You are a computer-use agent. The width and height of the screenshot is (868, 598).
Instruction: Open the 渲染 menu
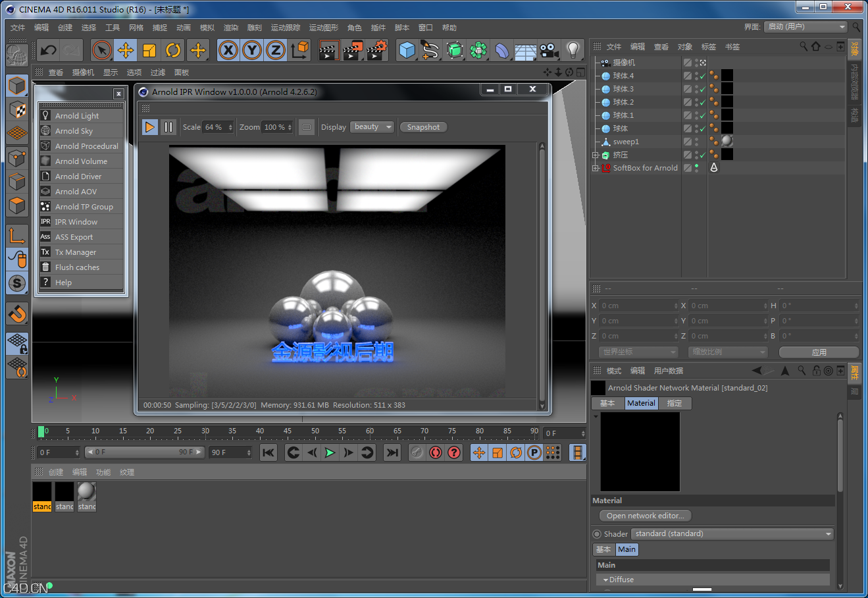pos(231,27)
